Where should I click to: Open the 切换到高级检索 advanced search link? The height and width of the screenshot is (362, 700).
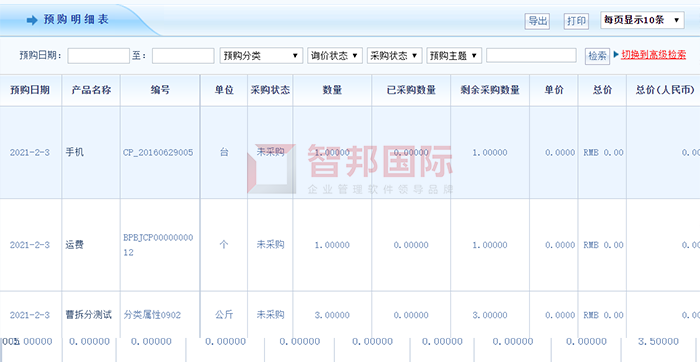[x=654, y=55]
